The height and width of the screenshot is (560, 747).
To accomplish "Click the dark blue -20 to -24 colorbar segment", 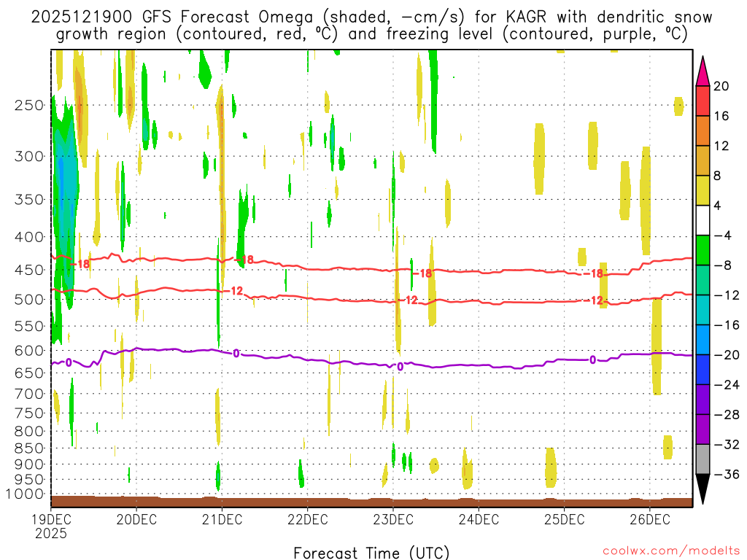I will tap(703, 370).
